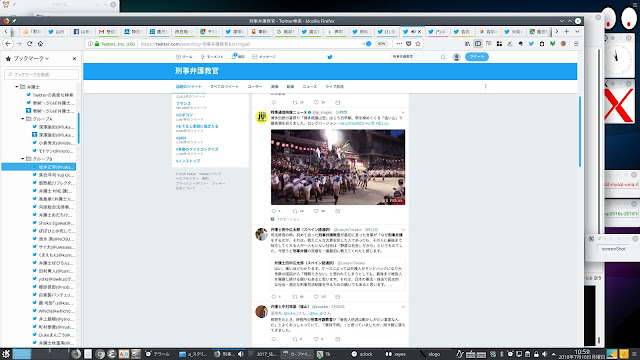Click system tray volume icon

pyautogui.click(x=544, y=354)
